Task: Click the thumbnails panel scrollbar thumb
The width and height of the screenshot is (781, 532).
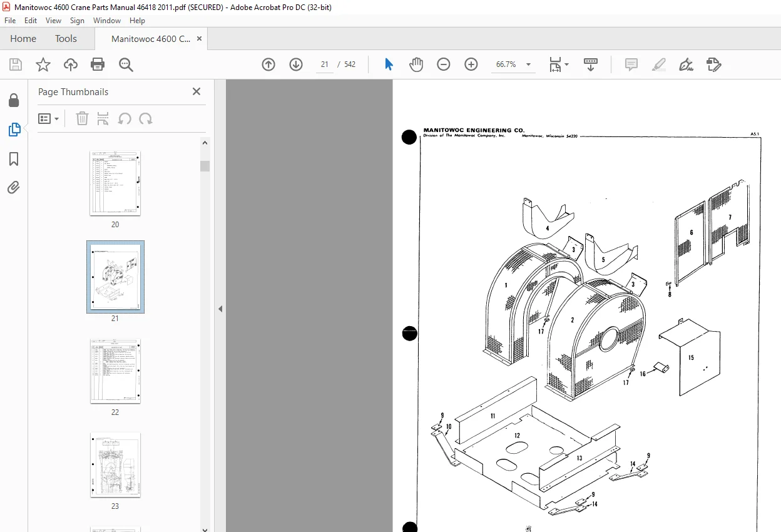Action: 205,166
